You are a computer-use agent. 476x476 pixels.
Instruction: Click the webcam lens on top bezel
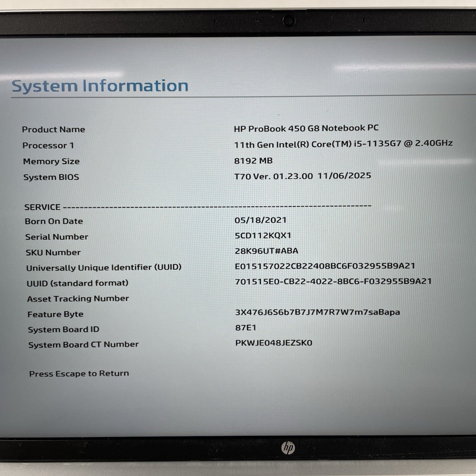point(289,21)
